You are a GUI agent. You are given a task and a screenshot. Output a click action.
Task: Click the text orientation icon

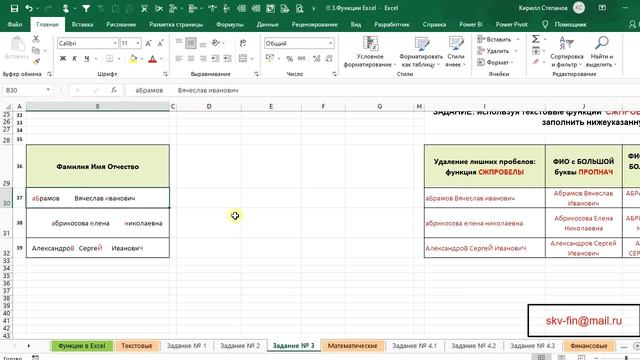(216, 43)
